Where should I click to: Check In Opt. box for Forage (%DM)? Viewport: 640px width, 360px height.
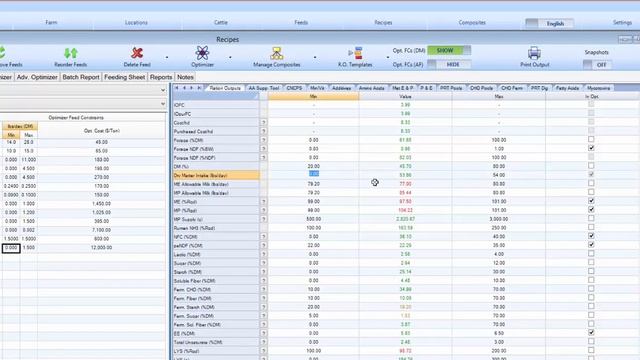pos(591,140)
